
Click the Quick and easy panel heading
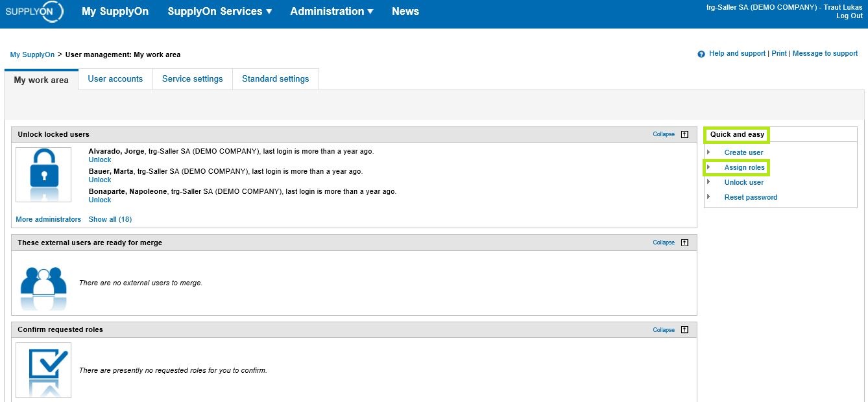pos(738,134)
